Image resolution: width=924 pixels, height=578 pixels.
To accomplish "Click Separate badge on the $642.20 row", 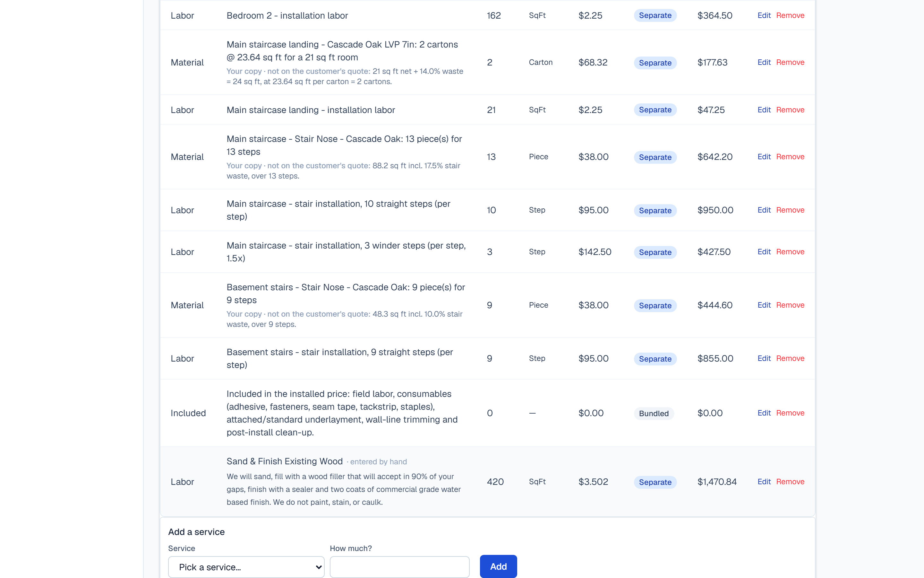I will point(655,157).
